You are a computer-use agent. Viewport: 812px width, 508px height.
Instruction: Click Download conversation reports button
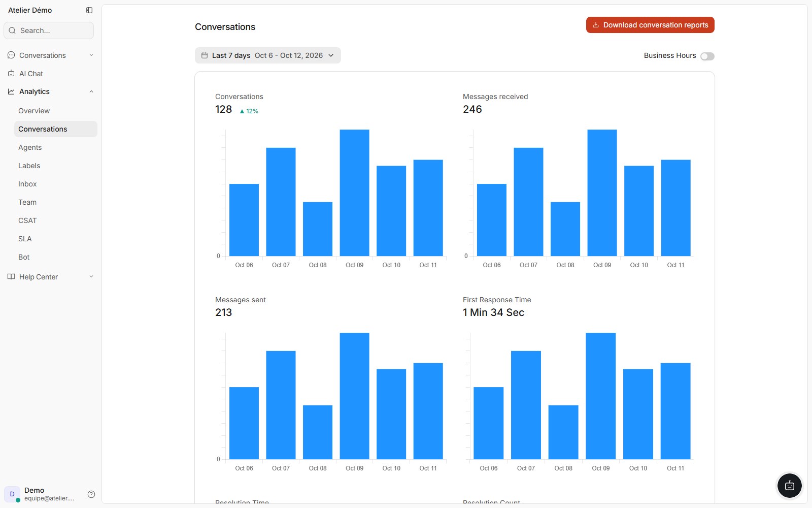coord(650,25)
